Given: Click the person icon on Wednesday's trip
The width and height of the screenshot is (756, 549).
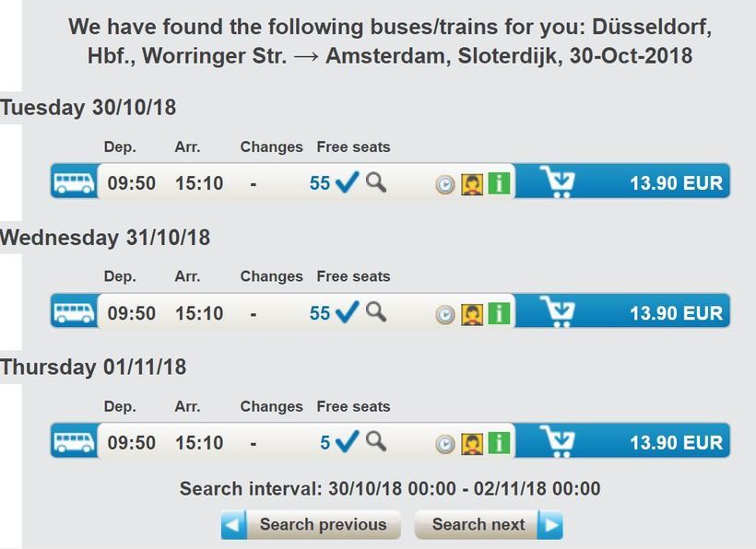Looking at the screenshot, I should (x=472, y=314).
